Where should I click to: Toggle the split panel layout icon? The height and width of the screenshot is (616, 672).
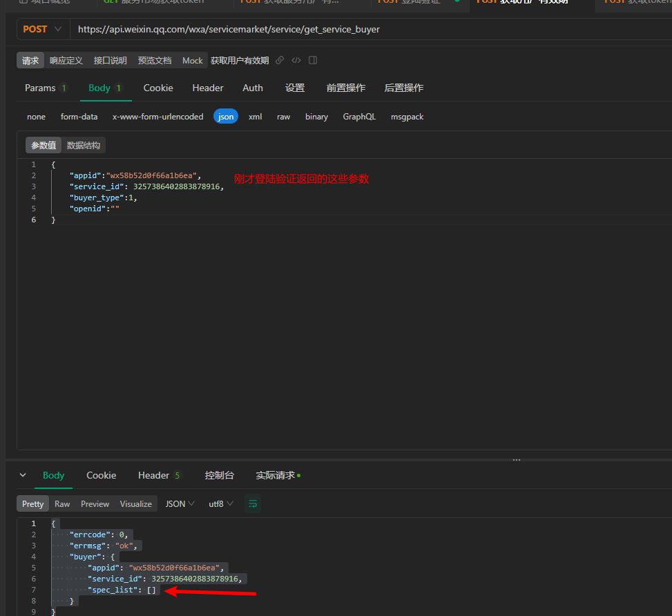[x=313, y=60]
